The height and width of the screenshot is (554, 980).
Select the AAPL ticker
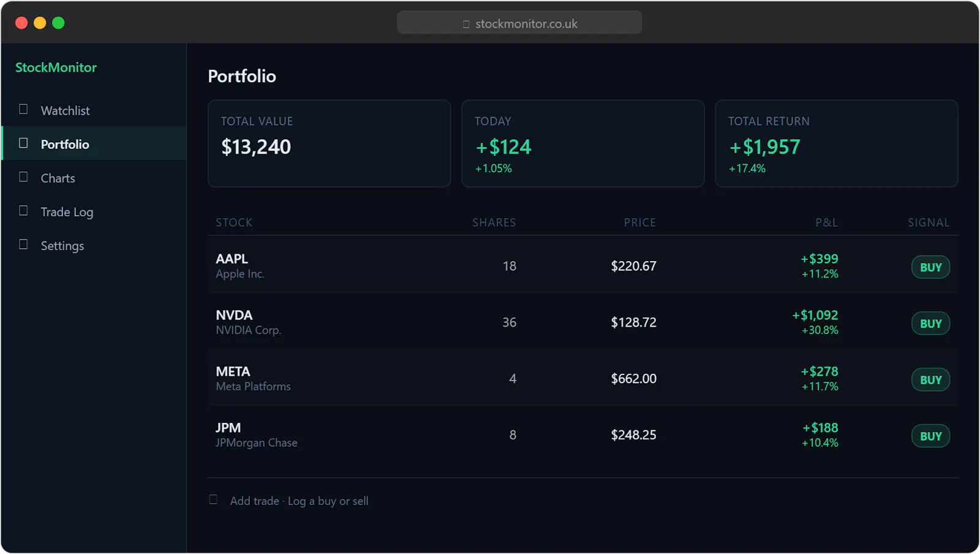pyautogui.click(x=232, y=259)
